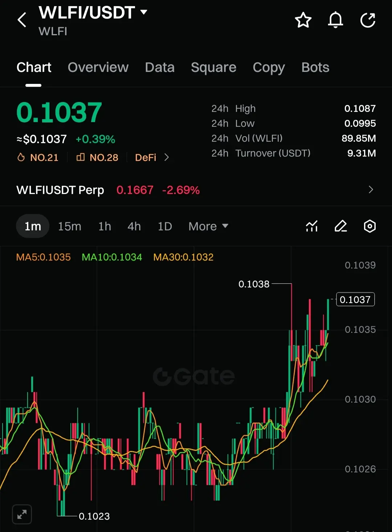Select the 1m timeframe
The width and height of the screenshot is (392, 532).
tap(33, 226)
